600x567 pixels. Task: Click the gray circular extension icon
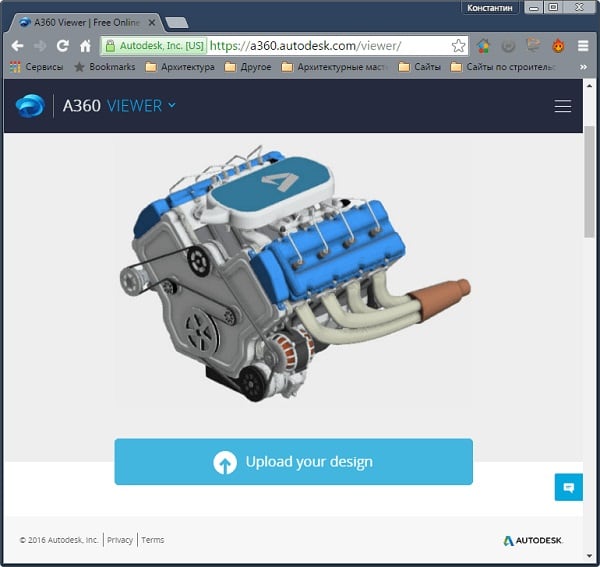click(x=508, y=46)
